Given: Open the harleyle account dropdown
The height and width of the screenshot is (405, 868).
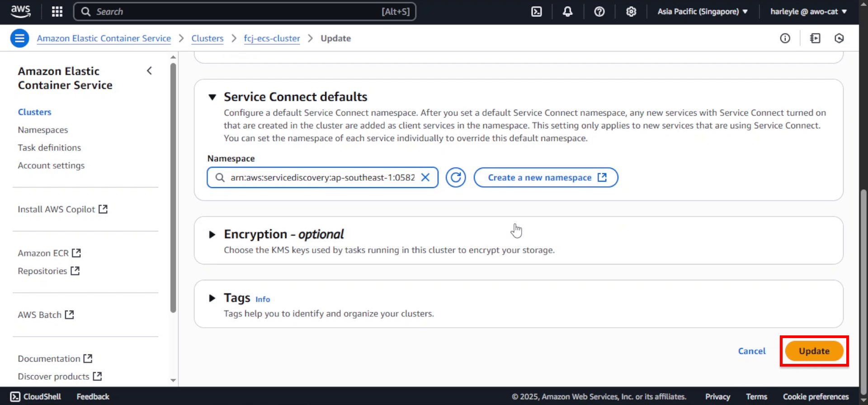Looking at the screenshot, I should click(x=808, y=12).
